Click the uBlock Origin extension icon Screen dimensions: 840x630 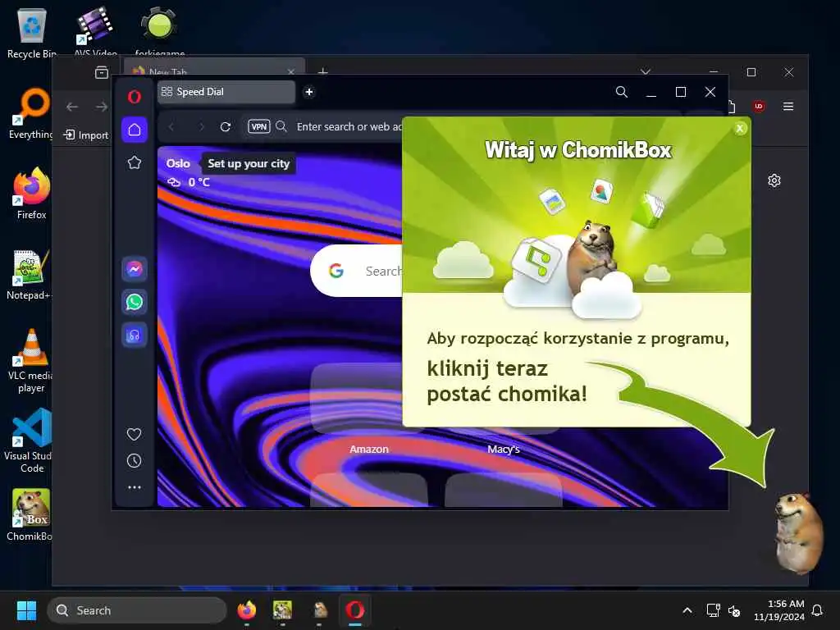[759, 106]
